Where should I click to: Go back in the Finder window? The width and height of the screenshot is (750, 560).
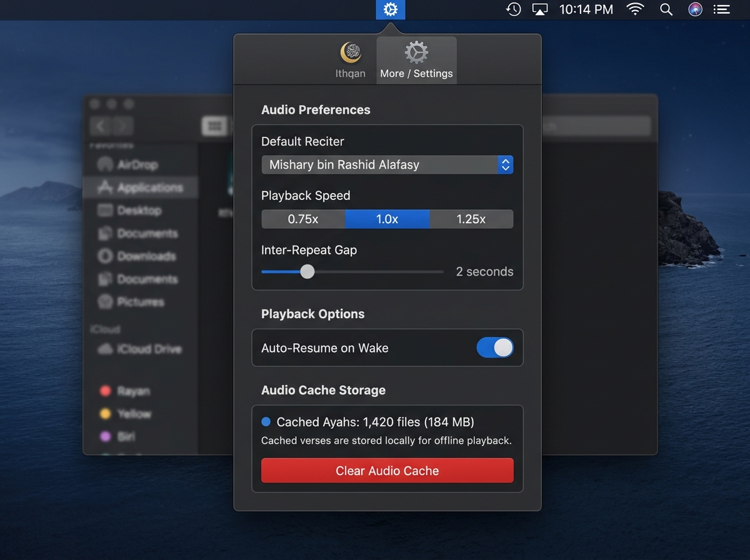coord(101,126)
